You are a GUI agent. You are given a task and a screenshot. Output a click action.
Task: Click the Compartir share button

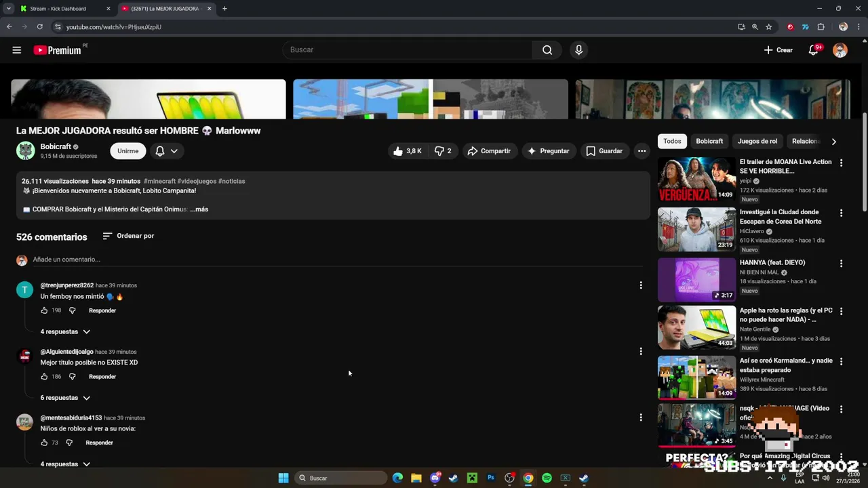tap(489, 151)
